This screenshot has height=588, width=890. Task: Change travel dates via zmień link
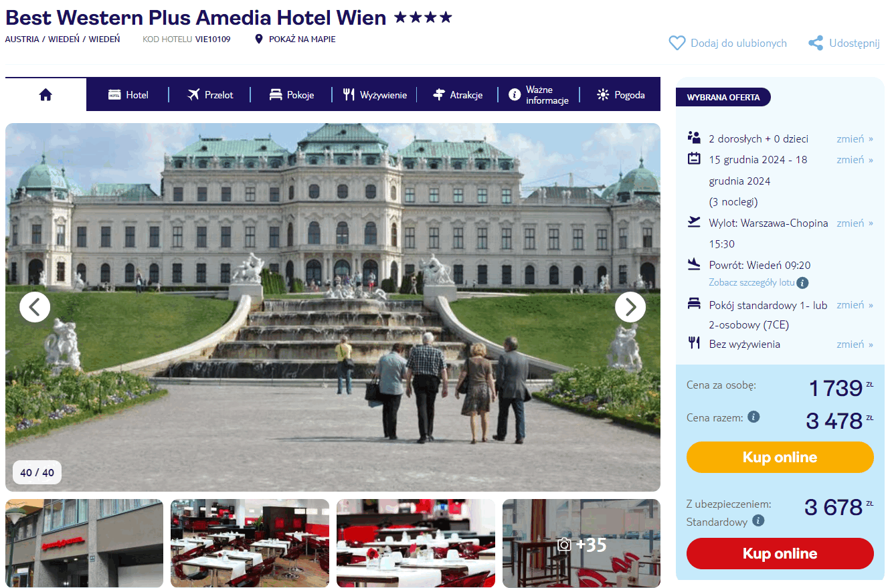click(x=855, y=160)
